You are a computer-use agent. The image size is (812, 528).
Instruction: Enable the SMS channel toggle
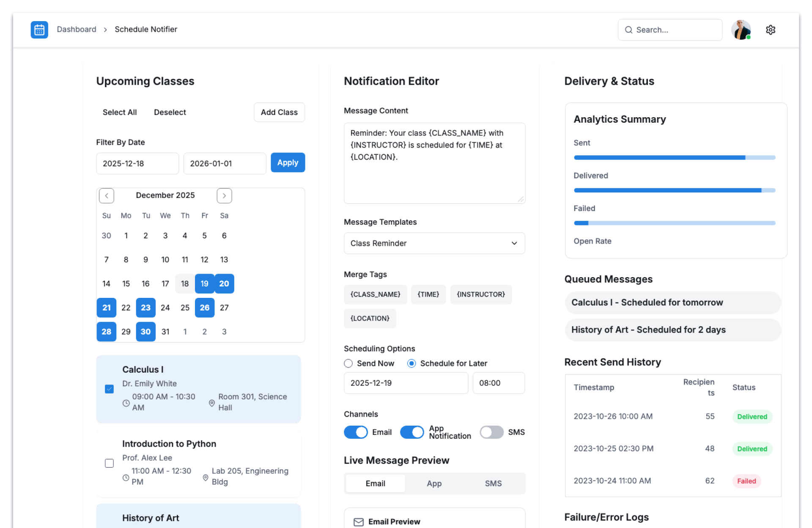pos(491,432)
